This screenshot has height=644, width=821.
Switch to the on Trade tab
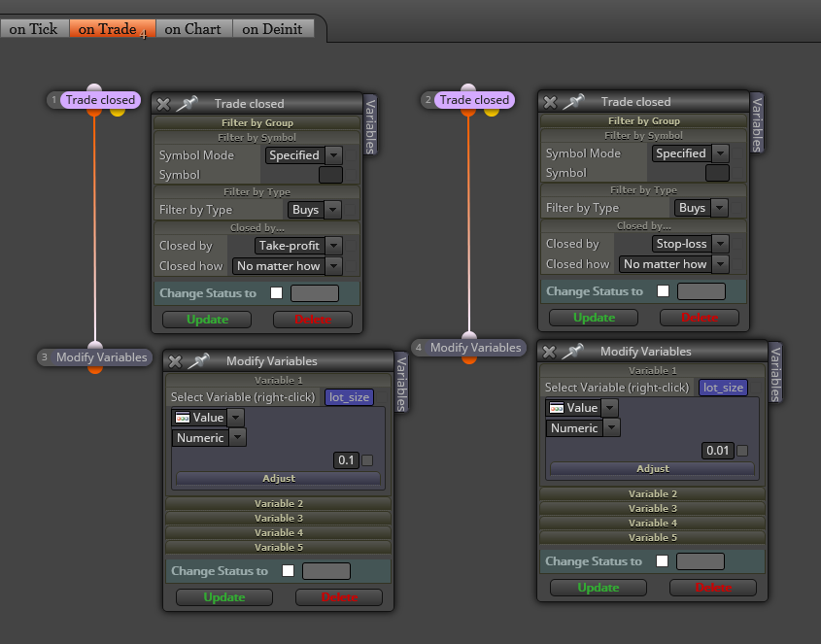click(x=112, y=28)
